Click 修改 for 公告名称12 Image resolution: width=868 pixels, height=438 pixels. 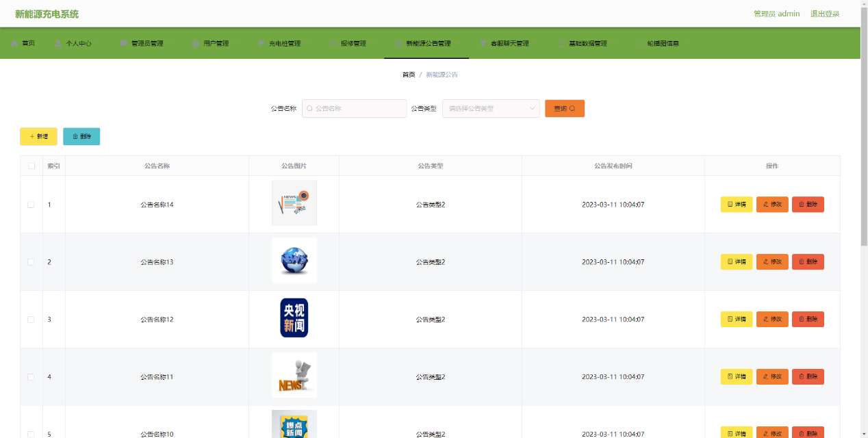pyautogui.click(x=772, y=320)
